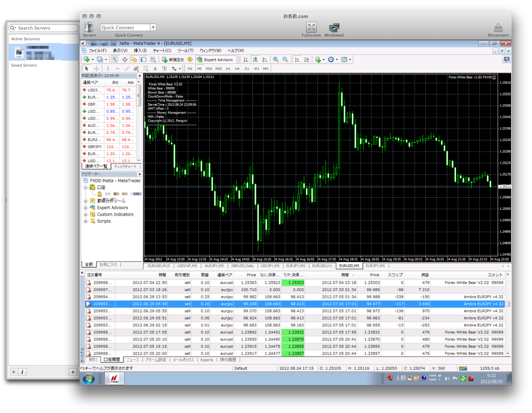Screen dimensions: 532x413
Task: Click the FXDD icon in the Windows taskbar
Action: coord(114,378)
